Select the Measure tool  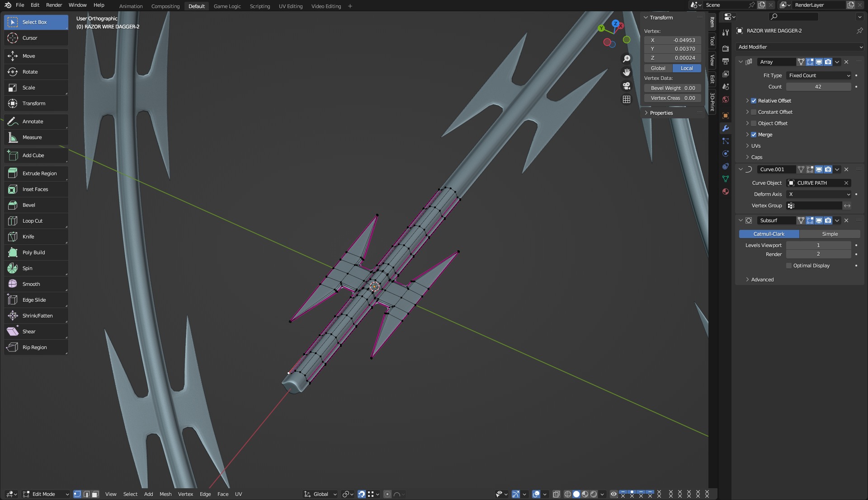[x=36, y=137]
